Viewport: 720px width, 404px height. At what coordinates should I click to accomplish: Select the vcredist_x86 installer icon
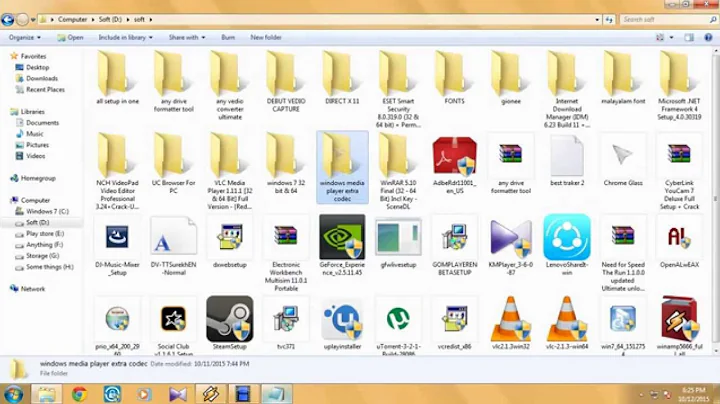pos(454,319)
